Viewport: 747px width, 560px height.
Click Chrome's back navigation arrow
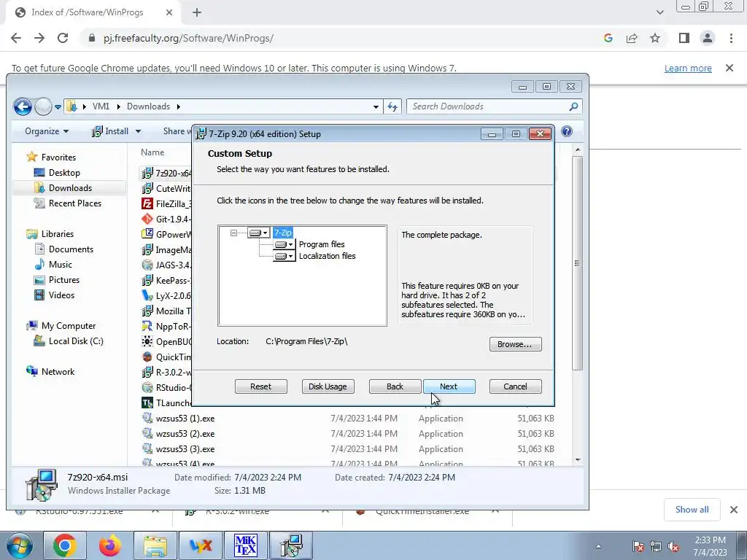pos(16,38)
